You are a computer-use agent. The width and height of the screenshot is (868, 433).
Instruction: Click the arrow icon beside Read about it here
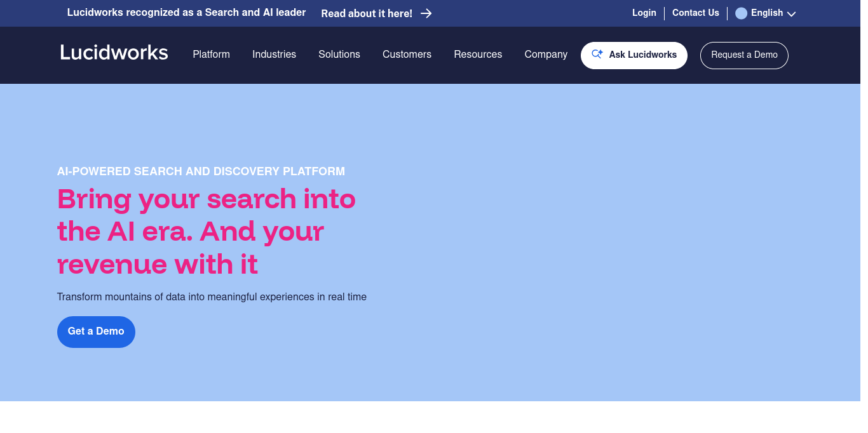(426, 13)
